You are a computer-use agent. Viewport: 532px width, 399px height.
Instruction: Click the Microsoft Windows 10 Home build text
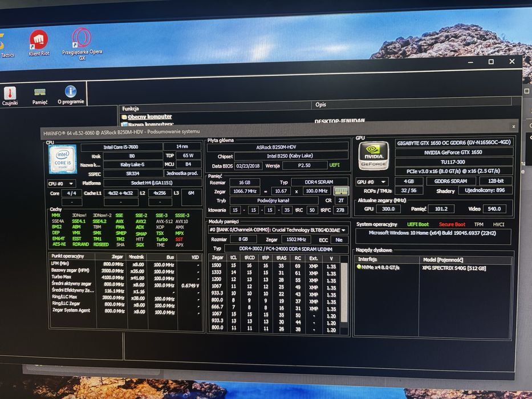click(432, 233)
